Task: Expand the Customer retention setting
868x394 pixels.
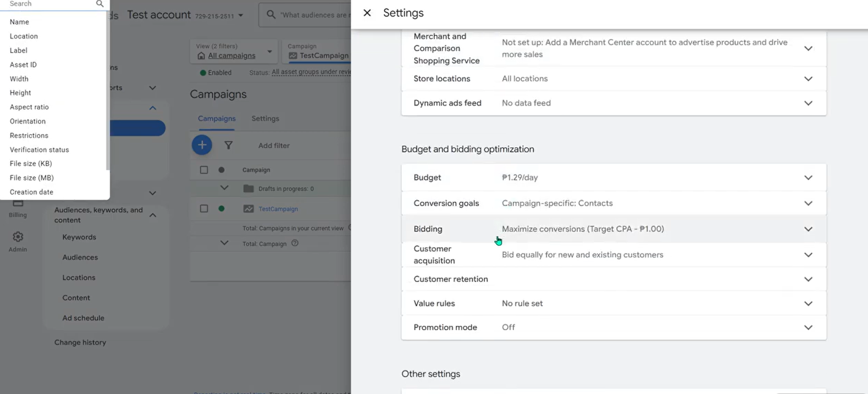Action: click(808, 279)
